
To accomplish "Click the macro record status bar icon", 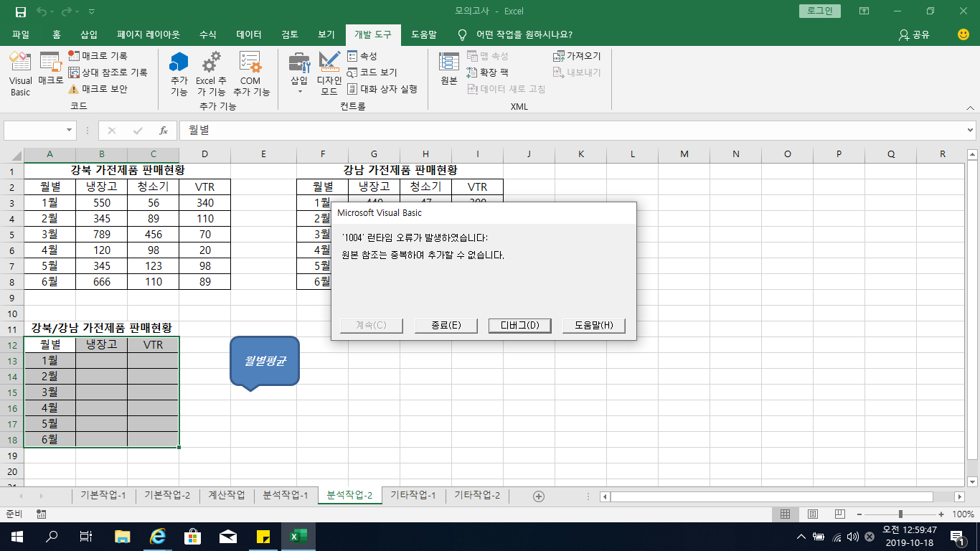I will pos(42,514).
